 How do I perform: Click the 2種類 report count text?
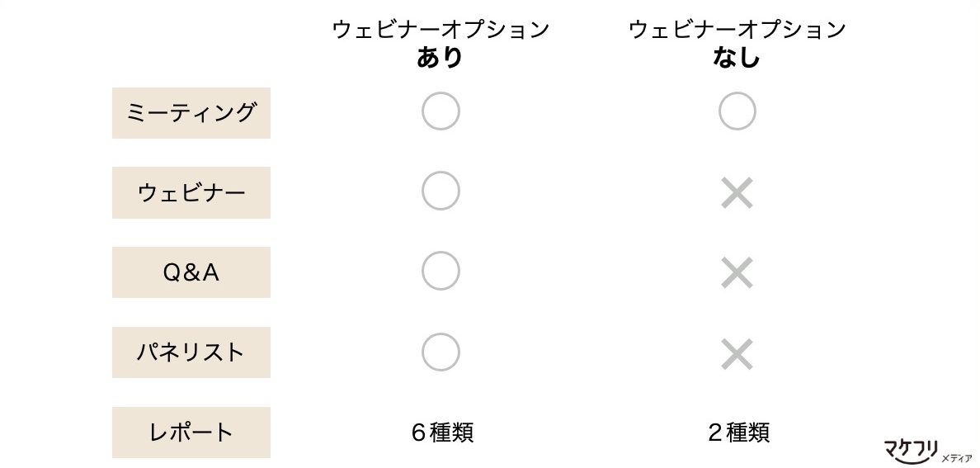point(738,433)
